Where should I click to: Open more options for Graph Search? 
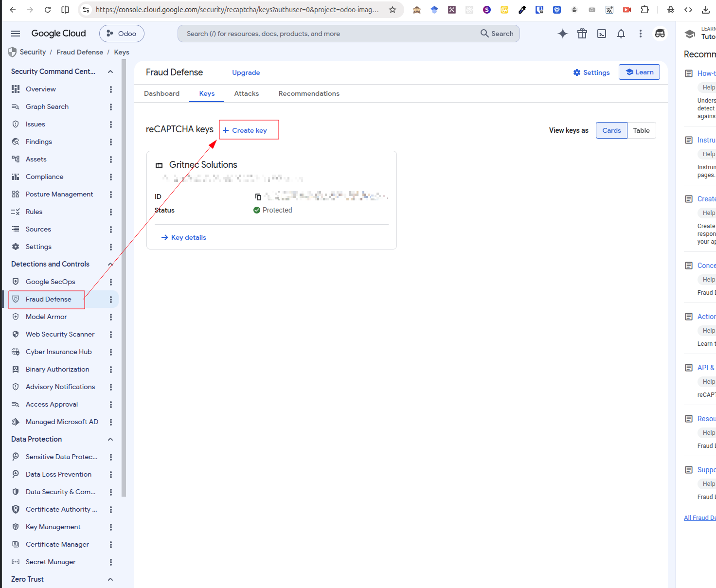click(x=111, y=107)
